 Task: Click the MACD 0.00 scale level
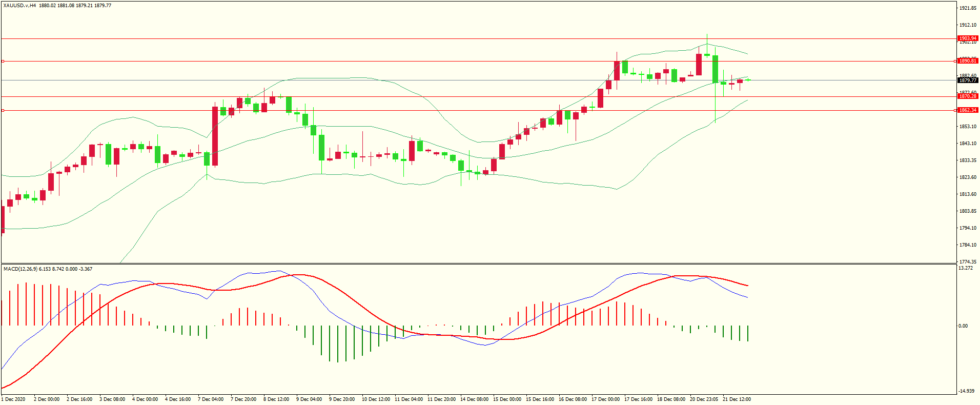964,326
